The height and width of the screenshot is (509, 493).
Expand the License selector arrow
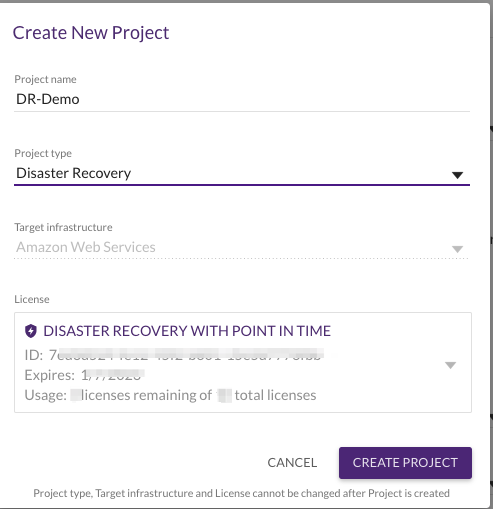pos(450,365)
